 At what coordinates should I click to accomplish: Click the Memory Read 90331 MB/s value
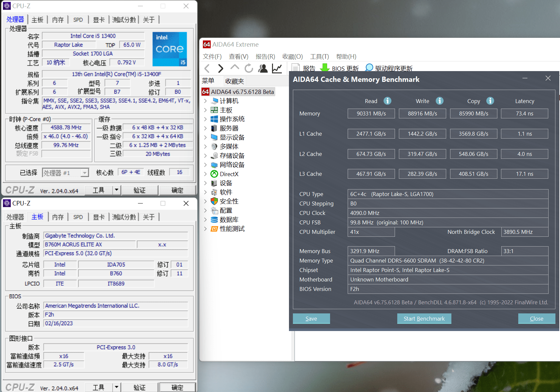pyautogui.click(x=371, y=113)
